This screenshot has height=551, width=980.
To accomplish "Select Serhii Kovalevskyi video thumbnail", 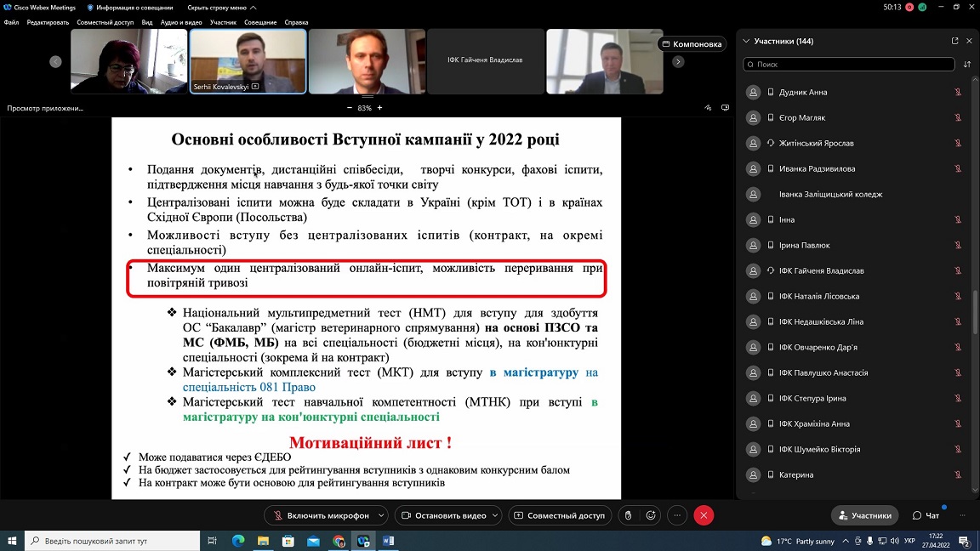I will coord(248,61).
